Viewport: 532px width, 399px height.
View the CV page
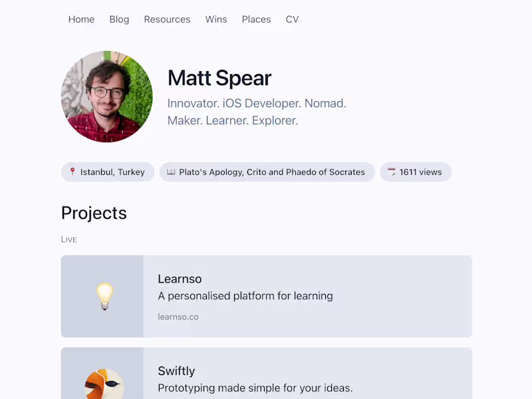292,19
